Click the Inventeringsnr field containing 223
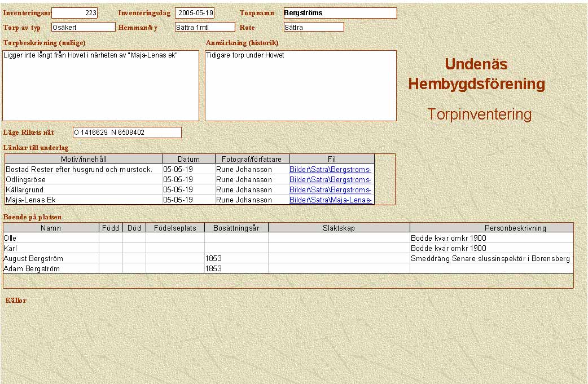 coord(74,13)
